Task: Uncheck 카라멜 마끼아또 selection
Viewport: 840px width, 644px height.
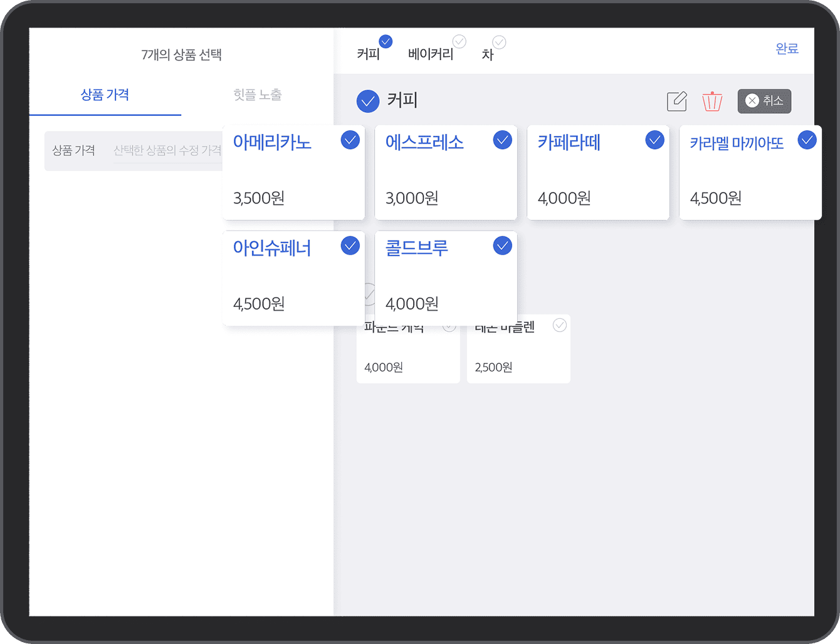Action: 807,140
